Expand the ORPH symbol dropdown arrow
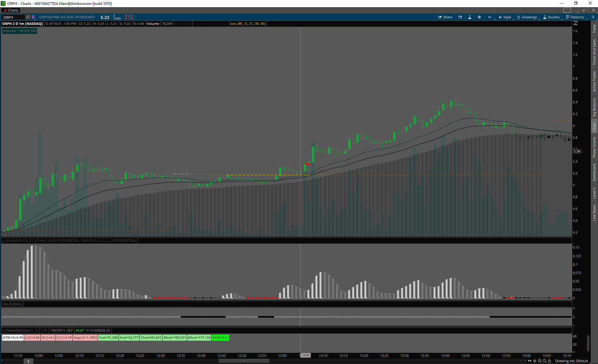Viewport: 598px width, 364px height. pos(28,17)
